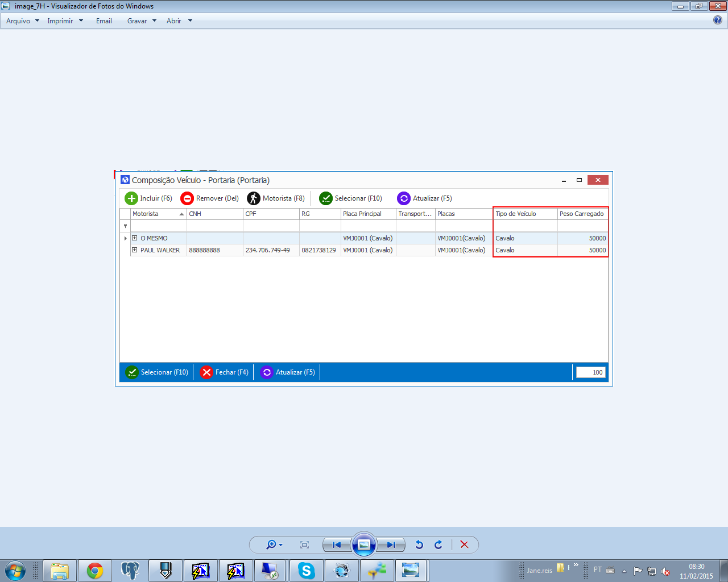Click the Placa Principal column header
This screenshot has height=582, width=728.
pos(369,214)
